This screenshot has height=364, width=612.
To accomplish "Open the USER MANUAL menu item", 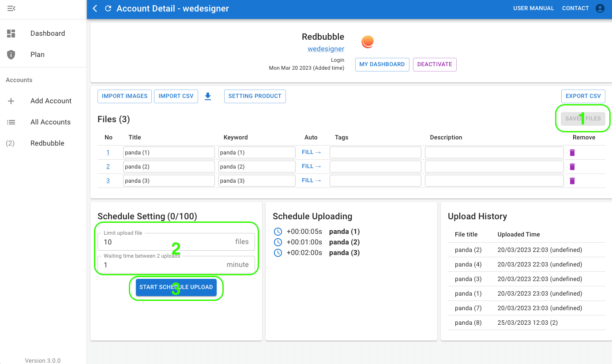I will pos(533,8).
